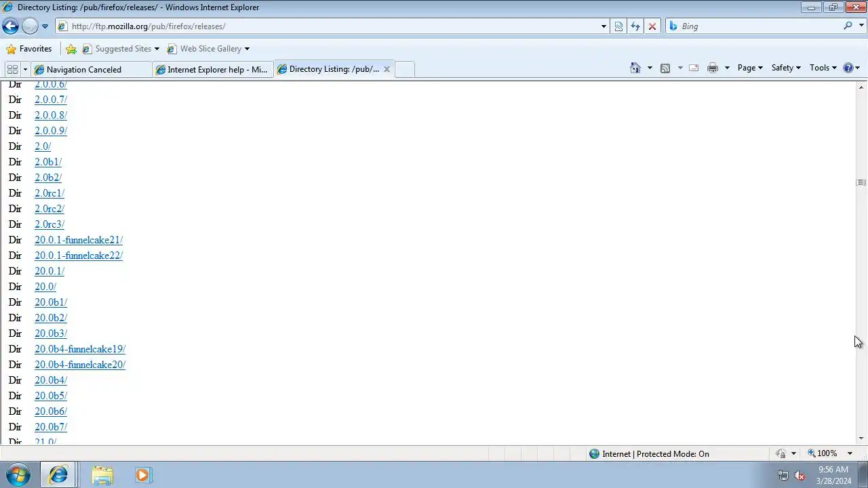
Task: Open the 2.0b1/ directory link
Action: pyautogui.click(x=48, y=162)
